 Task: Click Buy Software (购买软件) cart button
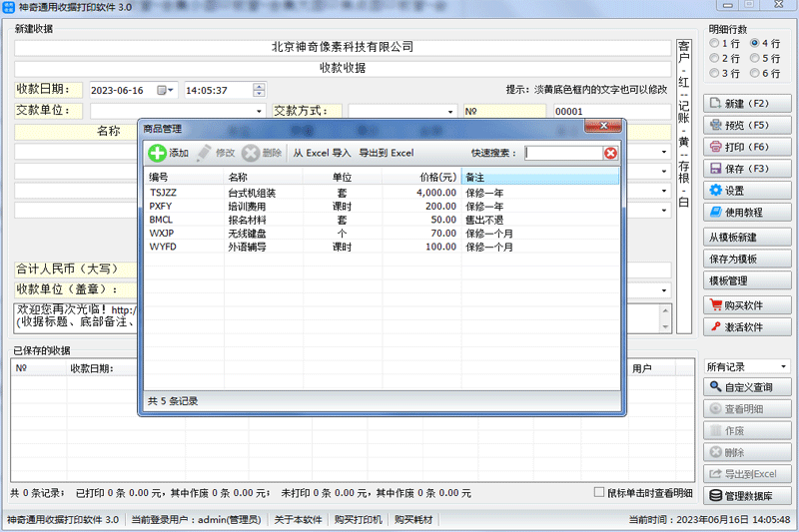[748, 305]
